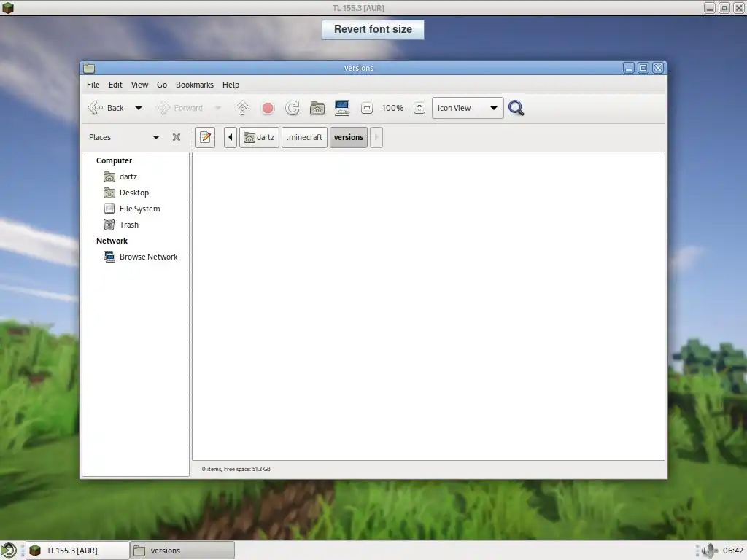
Task: Minimize the versions window
Action: click(629, 68)
